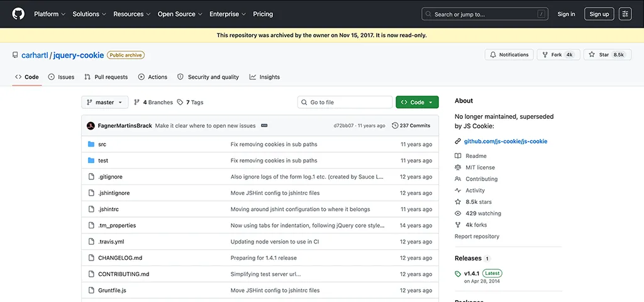Open the master branch selector

coord(105,103)
